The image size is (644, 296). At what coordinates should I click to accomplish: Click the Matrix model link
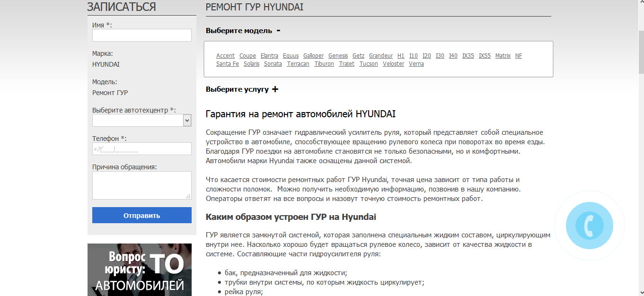point(503,56)
